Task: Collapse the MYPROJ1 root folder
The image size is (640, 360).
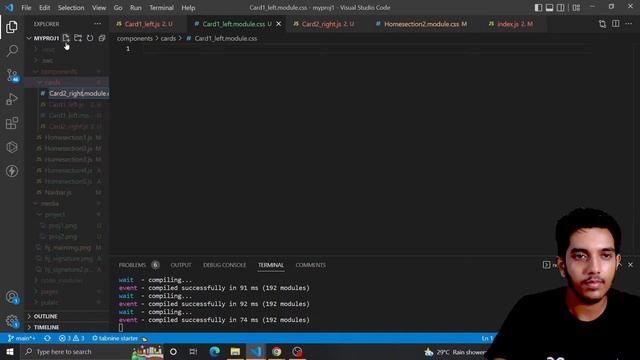Action: tap(43, 38)
